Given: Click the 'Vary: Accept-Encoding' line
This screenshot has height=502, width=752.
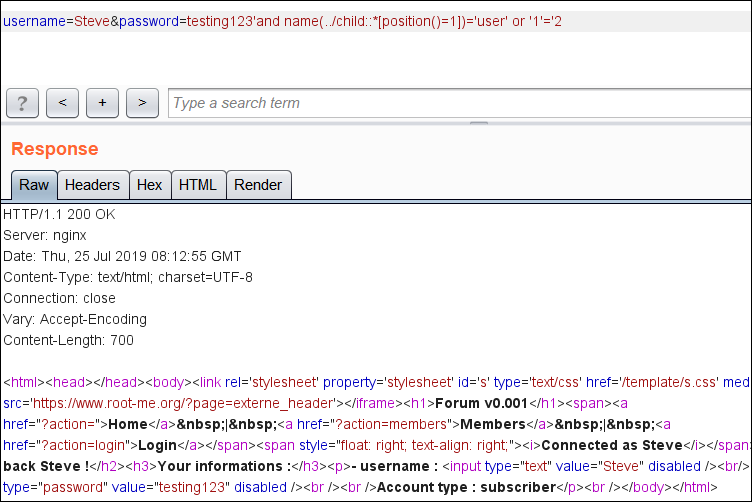Looking at the screenshot, I should pos(75,319).
